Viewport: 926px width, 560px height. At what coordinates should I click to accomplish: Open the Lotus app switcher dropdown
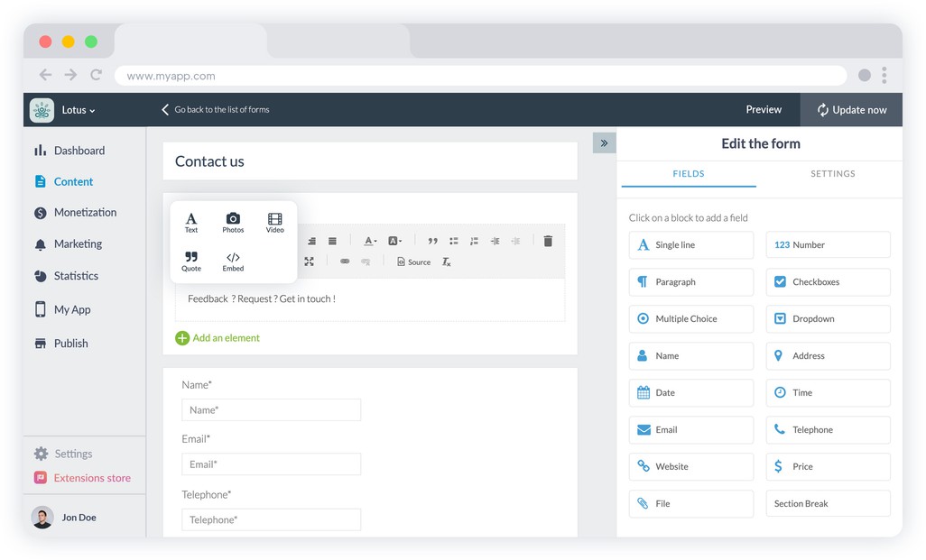(x=78, y=110)
